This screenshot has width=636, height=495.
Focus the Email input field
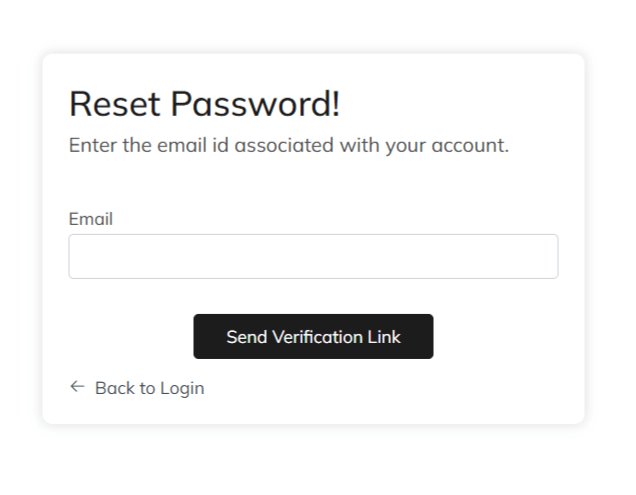pyautogui.click(x=313, y=256)
